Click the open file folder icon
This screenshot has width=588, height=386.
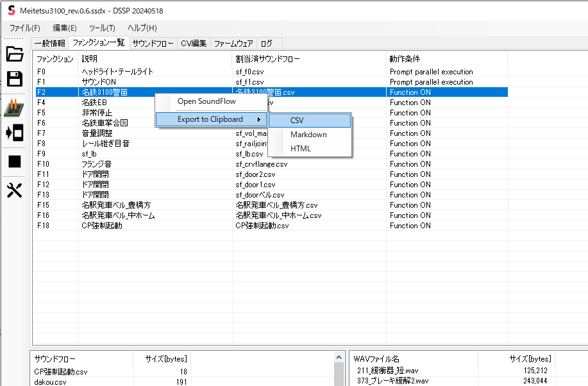click(x=14, y=55)
